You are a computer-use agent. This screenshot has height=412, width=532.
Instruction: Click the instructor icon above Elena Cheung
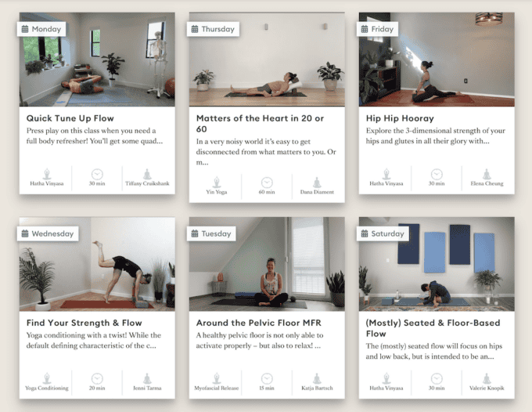click(x=487, y=174)
